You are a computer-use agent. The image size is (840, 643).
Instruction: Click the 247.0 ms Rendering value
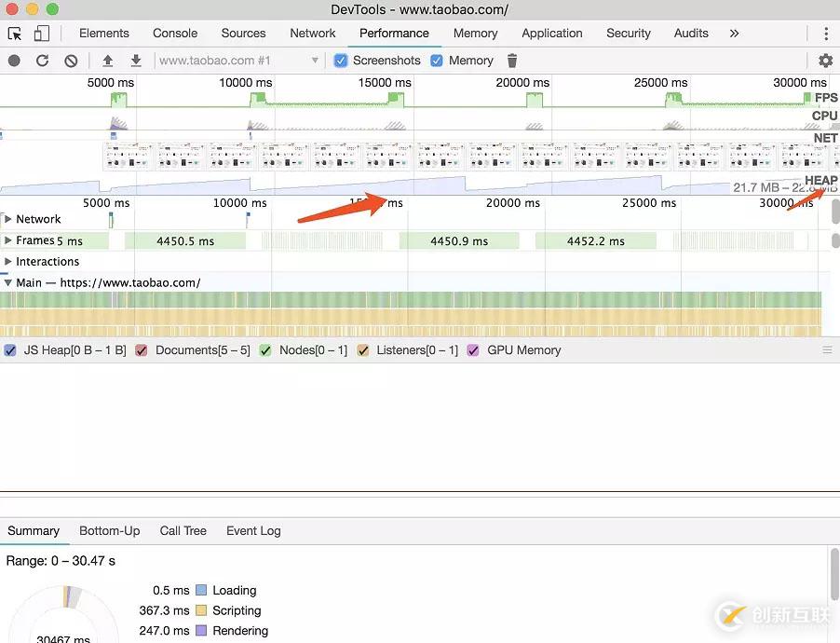pos(164,631)
